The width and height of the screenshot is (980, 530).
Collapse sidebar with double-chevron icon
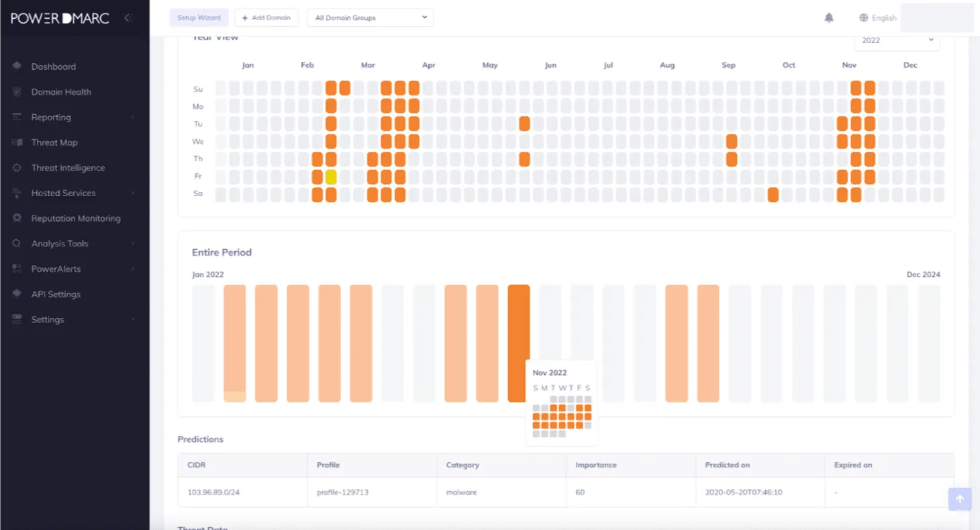coord(128,18)
